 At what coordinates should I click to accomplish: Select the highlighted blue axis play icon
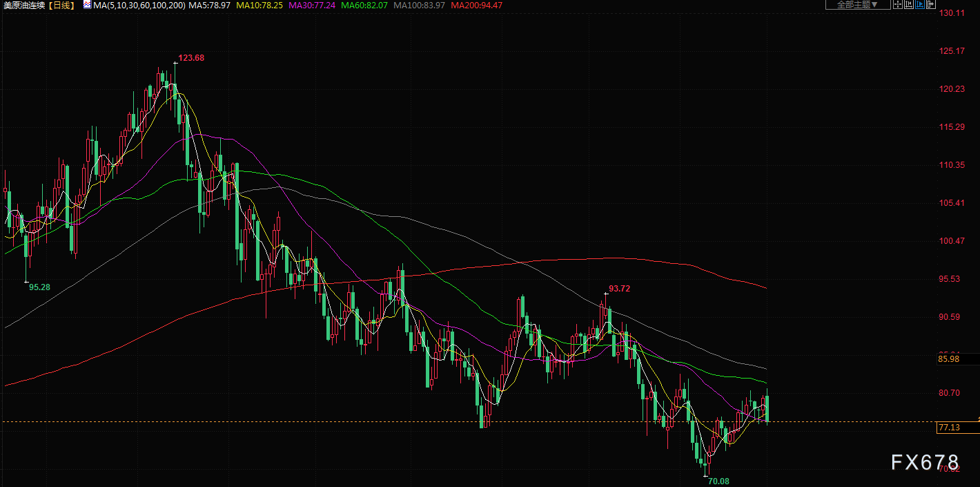(920, 4)
